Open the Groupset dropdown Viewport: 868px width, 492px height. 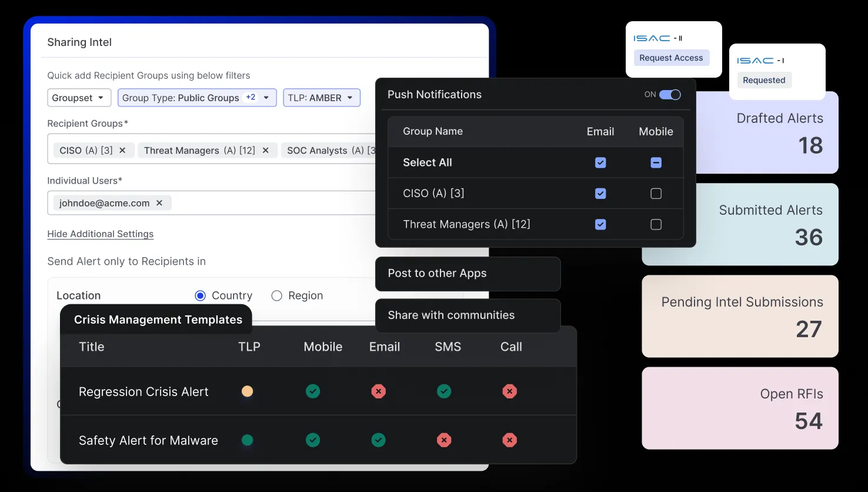tap(79, 98)
